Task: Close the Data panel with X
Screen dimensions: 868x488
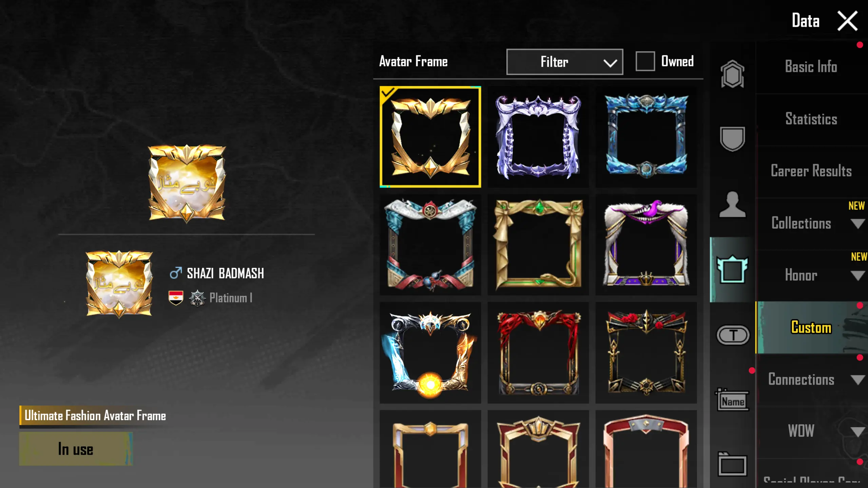Action: pyautogui.click(x=847, y=21)
